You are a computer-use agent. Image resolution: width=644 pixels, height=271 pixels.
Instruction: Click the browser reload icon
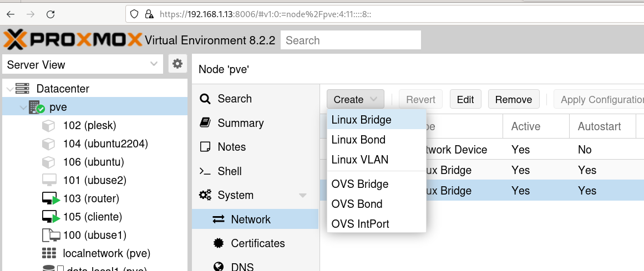pos(50,14)
